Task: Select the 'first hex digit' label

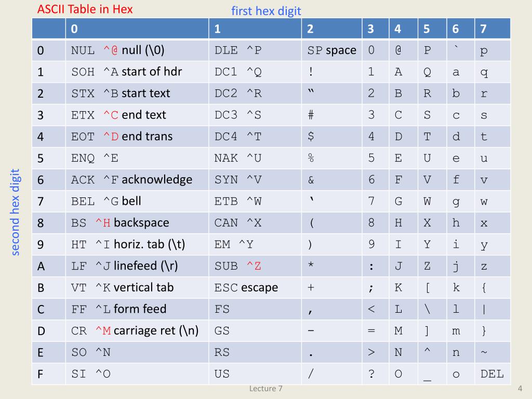Action: [266, 11]
